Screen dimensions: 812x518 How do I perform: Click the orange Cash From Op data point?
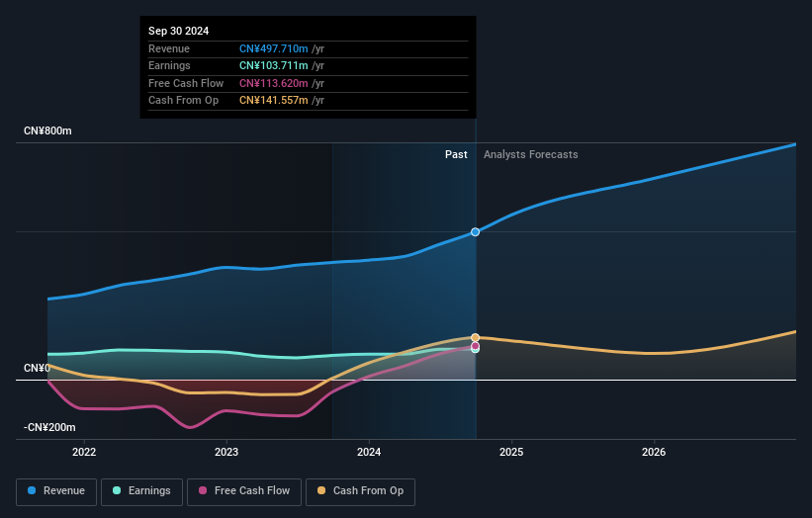(x=475, y=337)
